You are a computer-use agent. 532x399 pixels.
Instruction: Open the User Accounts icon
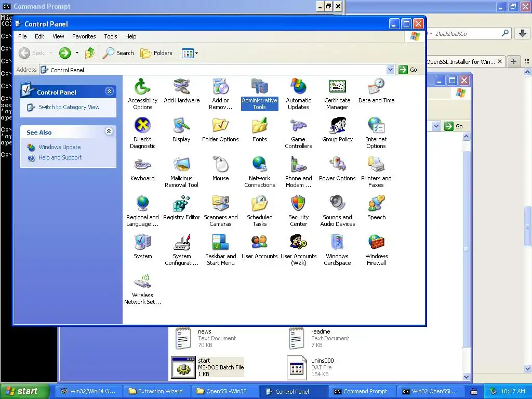(260, 247)
